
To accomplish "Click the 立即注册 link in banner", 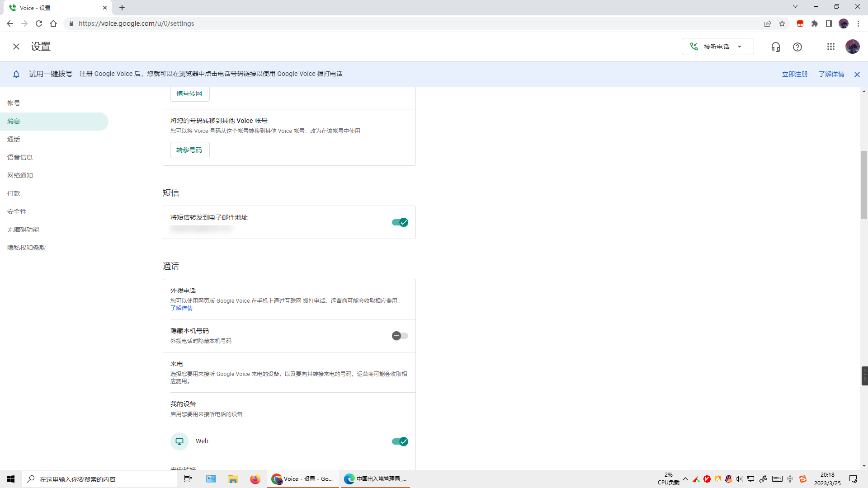I will pos(795,74).
